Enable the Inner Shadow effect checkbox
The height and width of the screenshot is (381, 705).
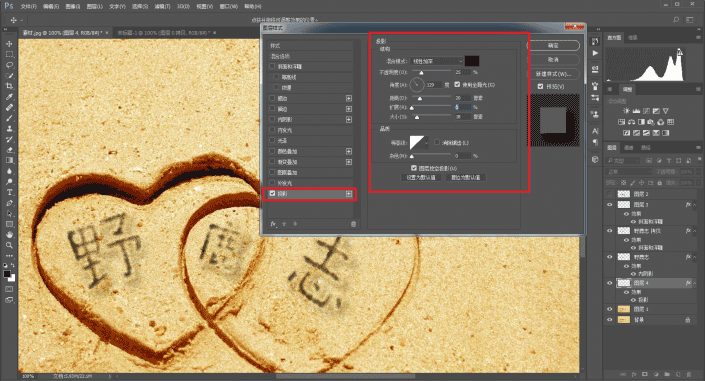(272, 119)
